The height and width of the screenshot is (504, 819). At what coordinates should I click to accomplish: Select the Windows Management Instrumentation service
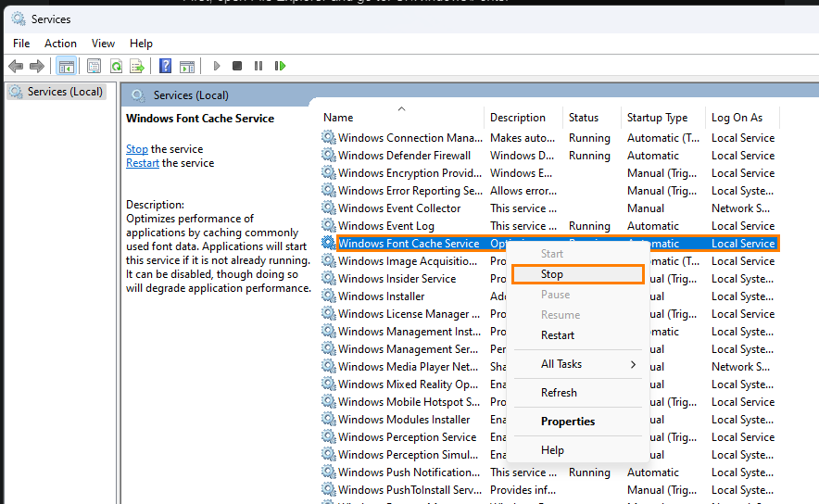pos(409,332)
